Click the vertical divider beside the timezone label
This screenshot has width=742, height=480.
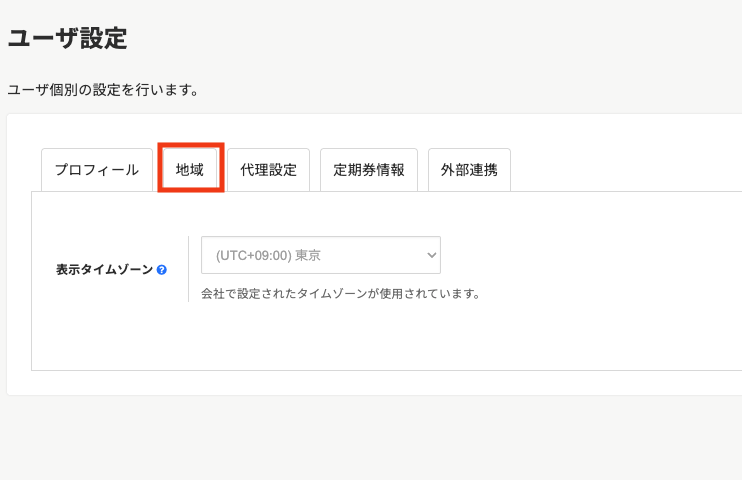click(188, 269)
